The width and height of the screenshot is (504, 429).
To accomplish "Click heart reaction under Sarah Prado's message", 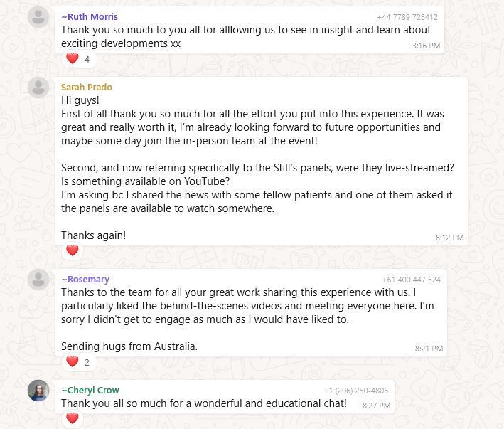I will [x=72, y=250].
